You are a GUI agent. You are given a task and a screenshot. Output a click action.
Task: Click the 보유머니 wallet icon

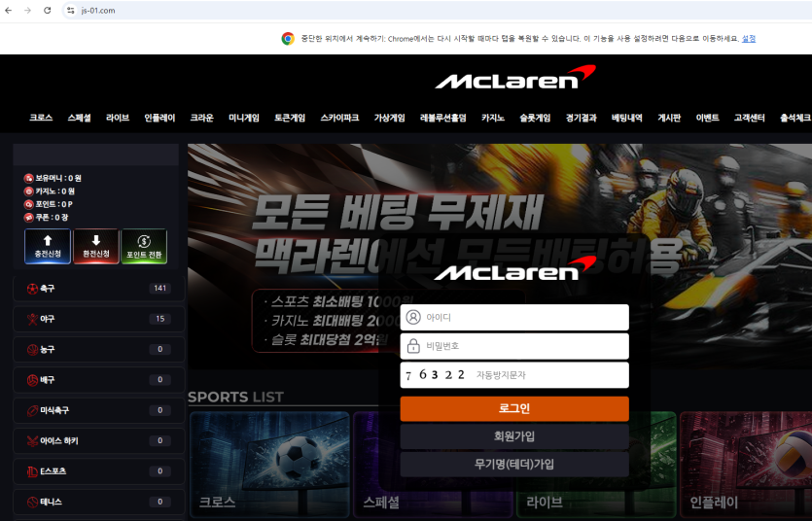(29, 179)
